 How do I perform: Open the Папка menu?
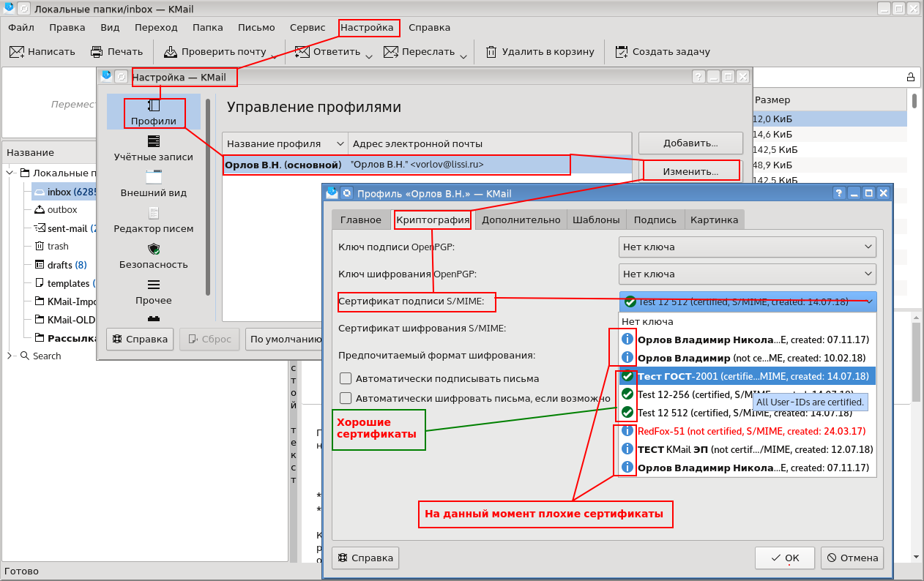coord(208,28)
